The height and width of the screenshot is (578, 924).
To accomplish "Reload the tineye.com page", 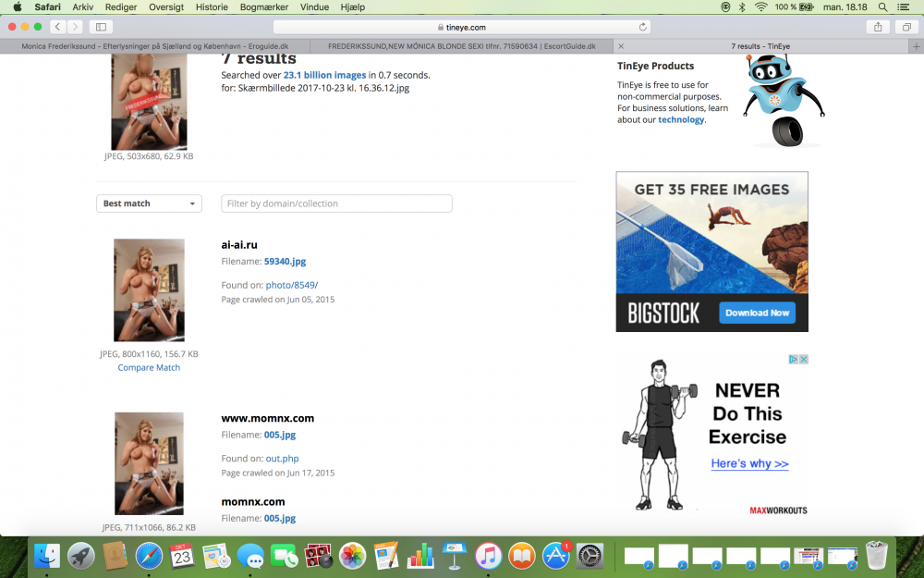I will [642, 27].
